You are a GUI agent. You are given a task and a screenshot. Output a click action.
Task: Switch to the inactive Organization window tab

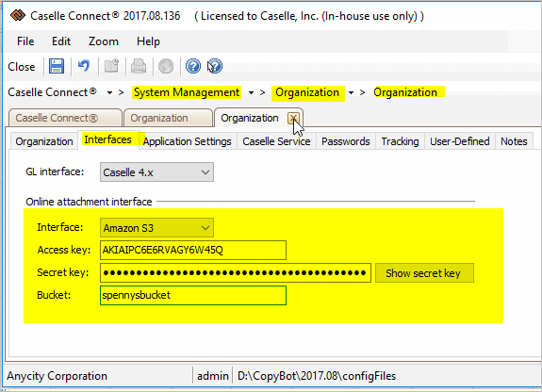coord(168,118)
